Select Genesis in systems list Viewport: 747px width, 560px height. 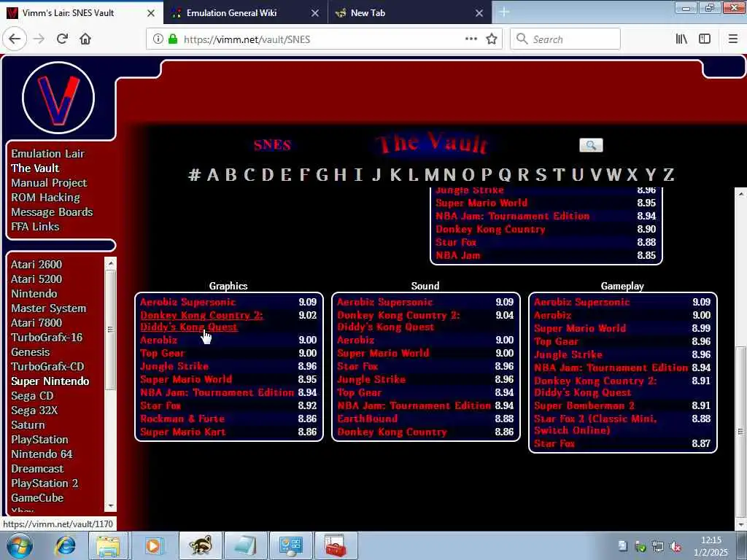(31, 352)
